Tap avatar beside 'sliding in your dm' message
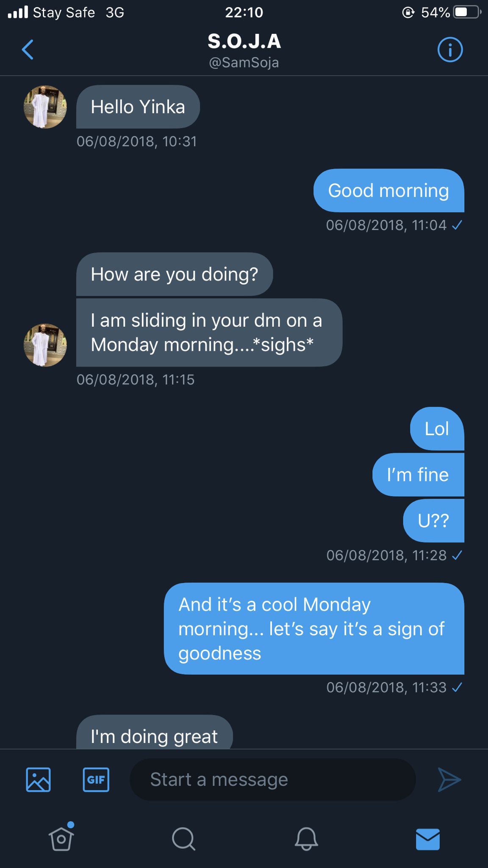 pyautogui.click(x=45, y=345)
